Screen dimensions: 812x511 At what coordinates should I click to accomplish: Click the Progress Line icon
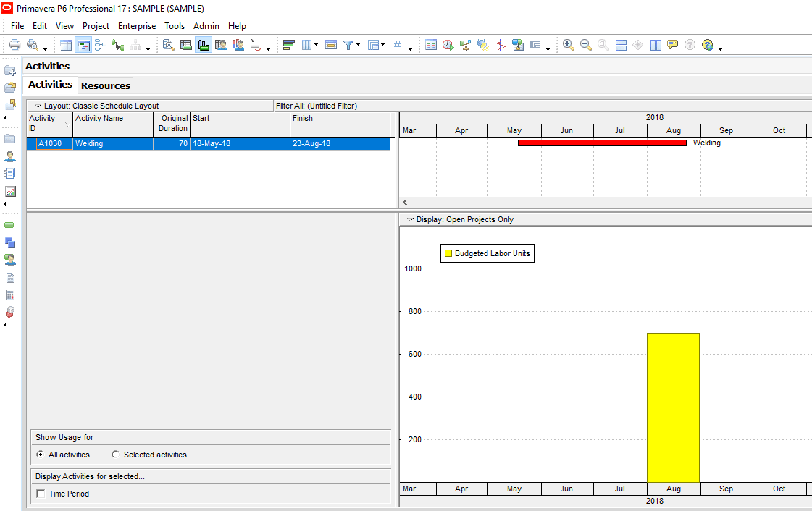501,45
